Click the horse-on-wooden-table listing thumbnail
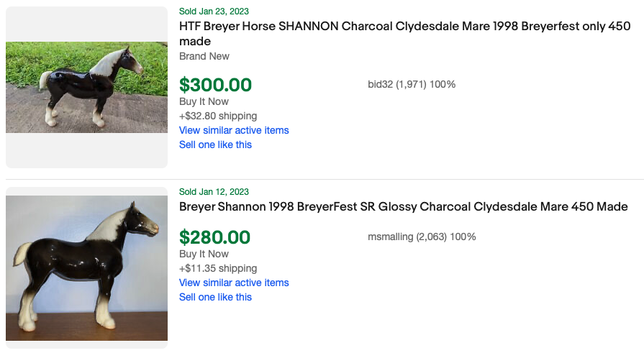The width and height of the screenshot is (644, 353). [x=86, y=267]
